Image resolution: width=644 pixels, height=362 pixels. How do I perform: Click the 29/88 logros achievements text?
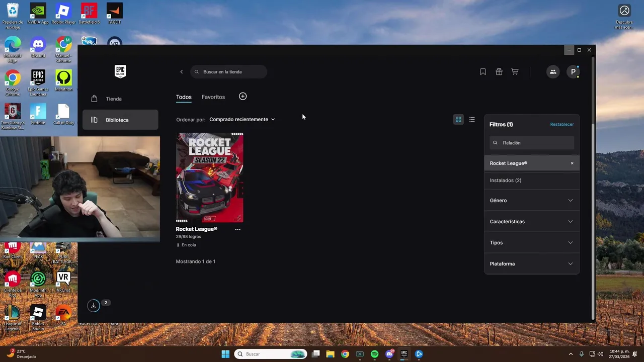click(189, 237)
